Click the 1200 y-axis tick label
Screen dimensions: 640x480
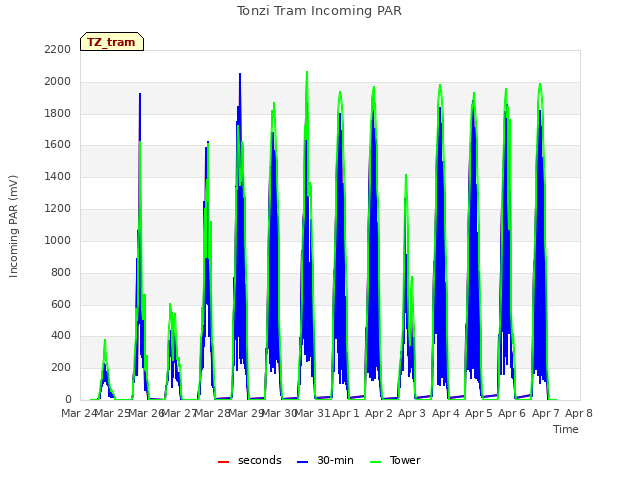(x=58, y=209)
